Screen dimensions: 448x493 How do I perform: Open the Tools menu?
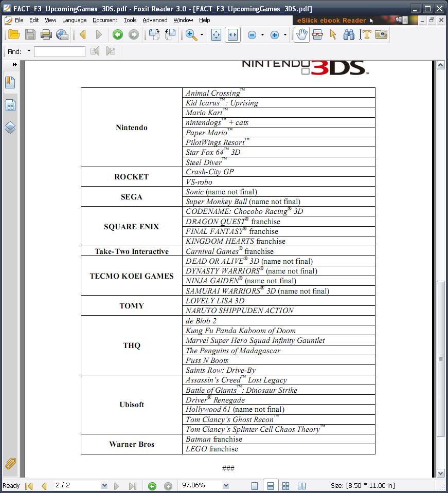[130, 20]
